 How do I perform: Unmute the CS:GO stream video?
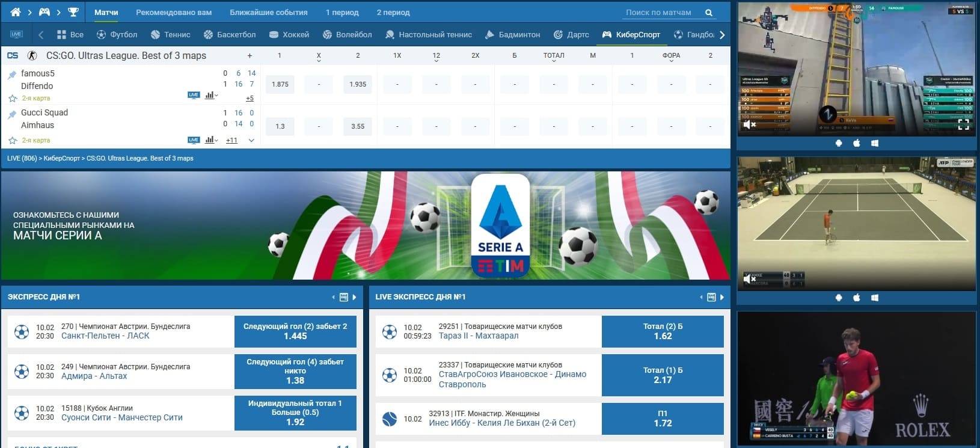749,124
